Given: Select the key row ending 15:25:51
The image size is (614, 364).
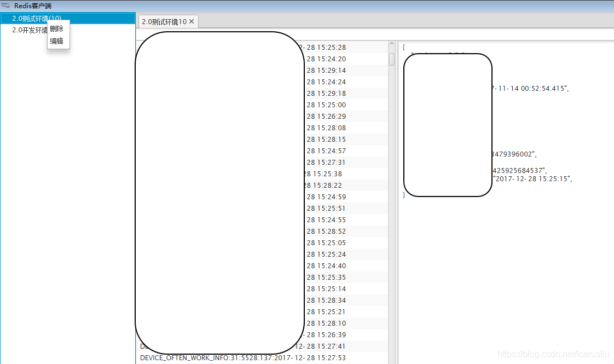Looking at the screenshot, I should 262,208.
